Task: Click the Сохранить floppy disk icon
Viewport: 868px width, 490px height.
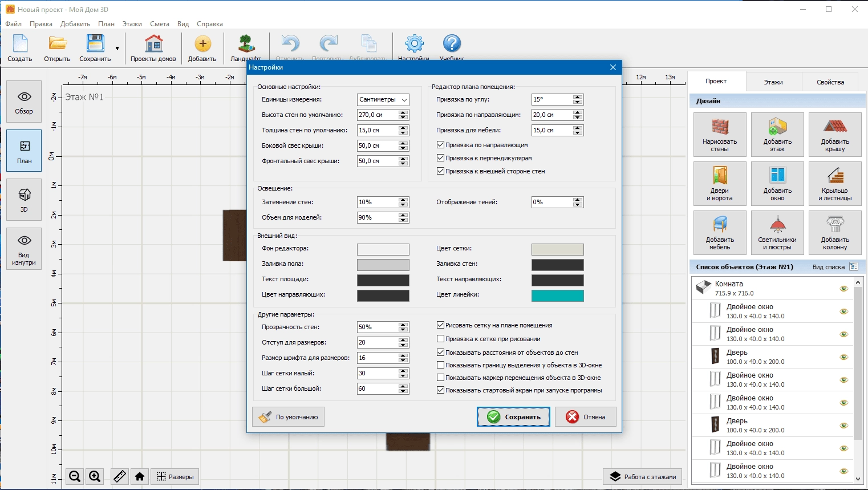Action: click(95, 48)
